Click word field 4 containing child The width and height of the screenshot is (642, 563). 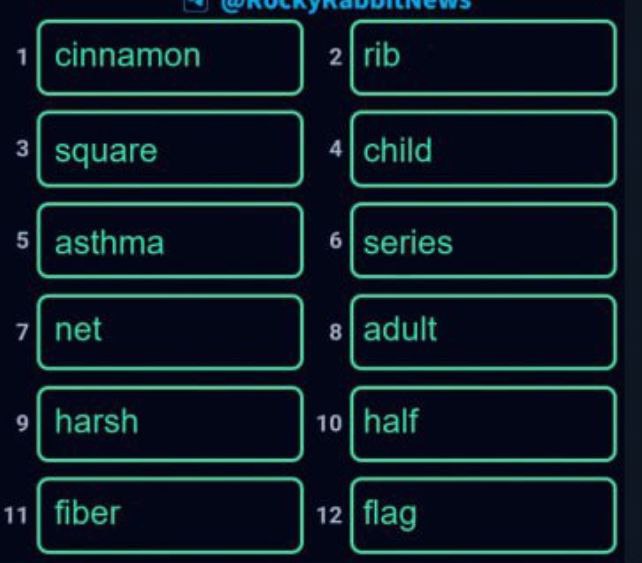pos(483,149)
